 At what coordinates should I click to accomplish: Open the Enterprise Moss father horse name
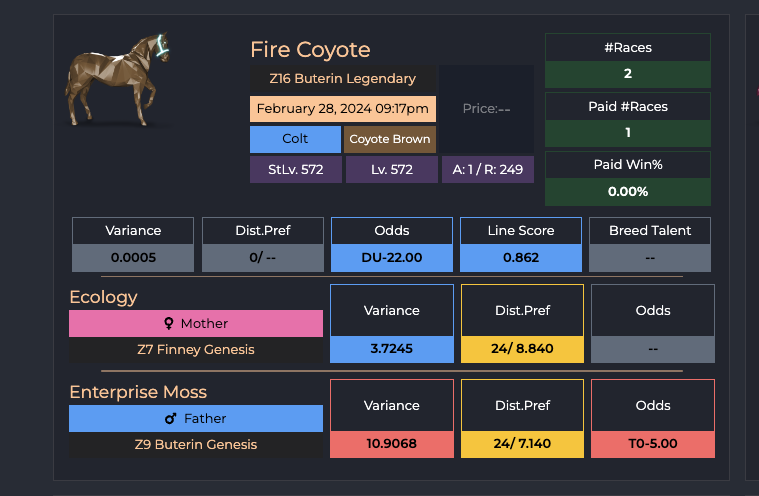coord(138,392)
